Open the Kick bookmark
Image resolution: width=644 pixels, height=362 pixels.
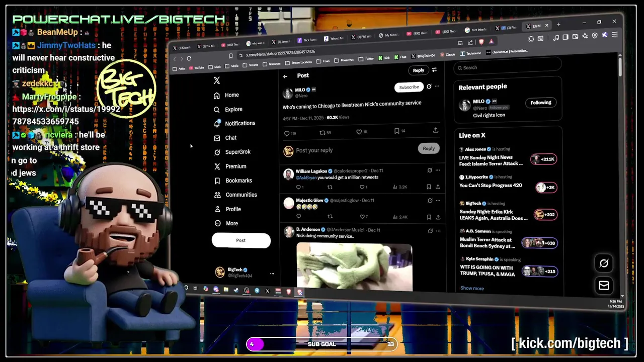point(384,58)
